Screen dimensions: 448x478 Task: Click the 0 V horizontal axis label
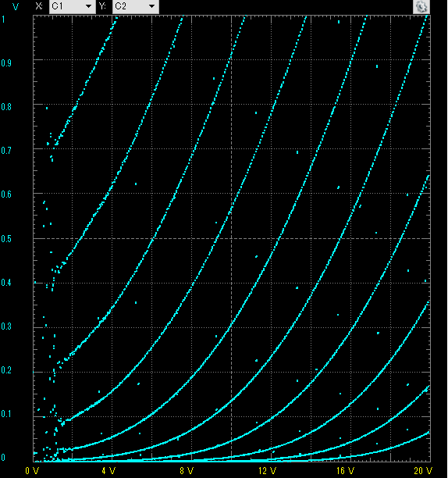(x=32, y=471)
